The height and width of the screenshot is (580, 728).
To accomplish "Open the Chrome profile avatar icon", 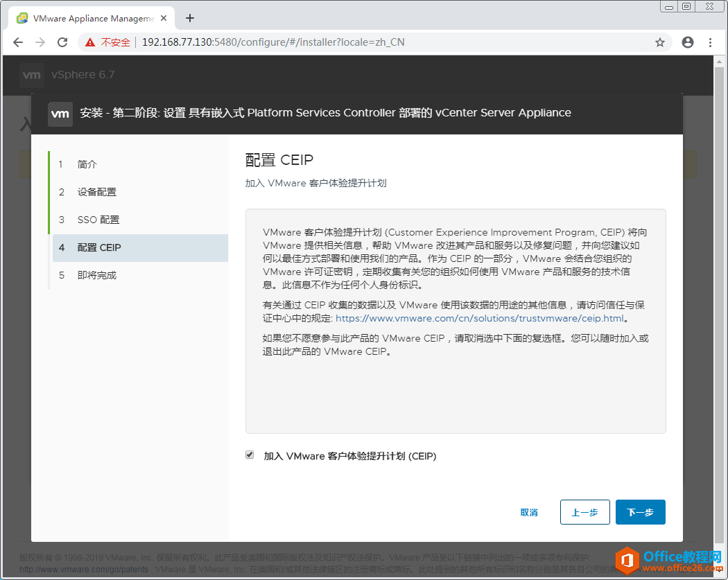I will click(688, 42).
